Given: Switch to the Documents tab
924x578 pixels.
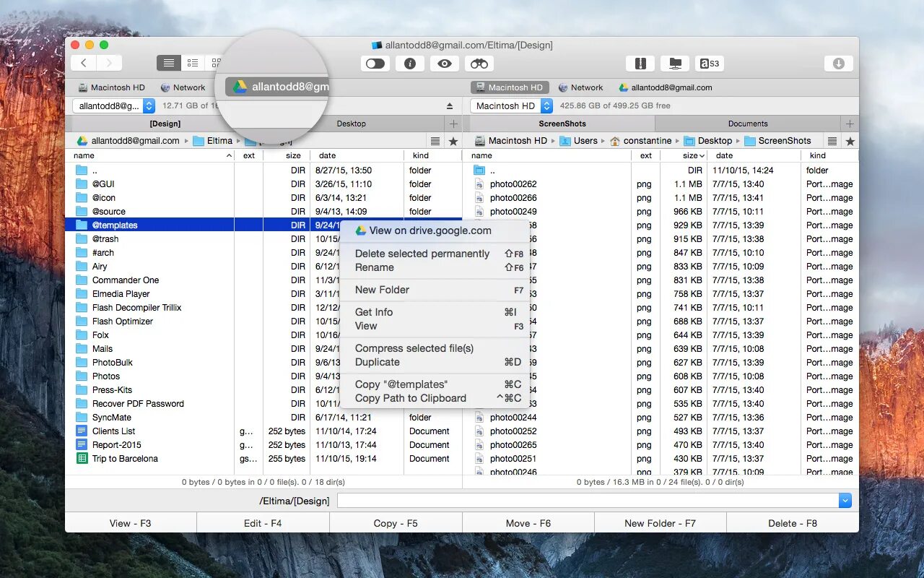Looking at the screenshot, I should [x=748, y=124].
